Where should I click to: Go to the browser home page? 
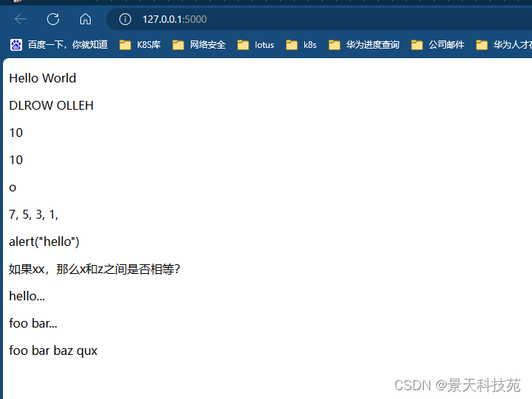click(x=85, y=19)
